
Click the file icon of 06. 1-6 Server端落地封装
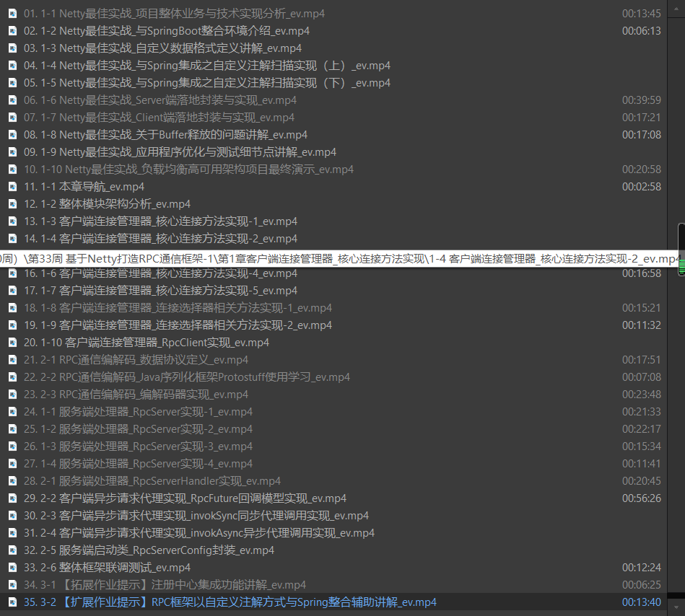pos(13,100)
